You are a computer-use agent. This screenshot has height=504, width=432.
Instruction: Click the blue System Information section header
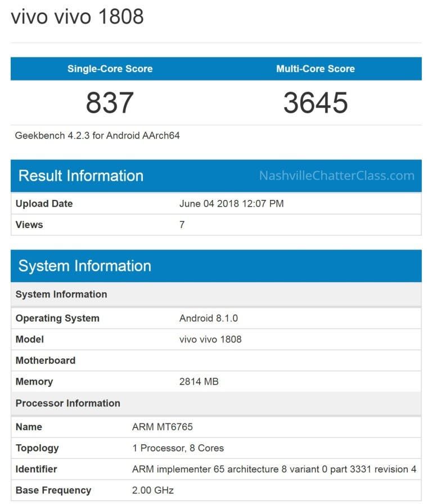[216, 266]
